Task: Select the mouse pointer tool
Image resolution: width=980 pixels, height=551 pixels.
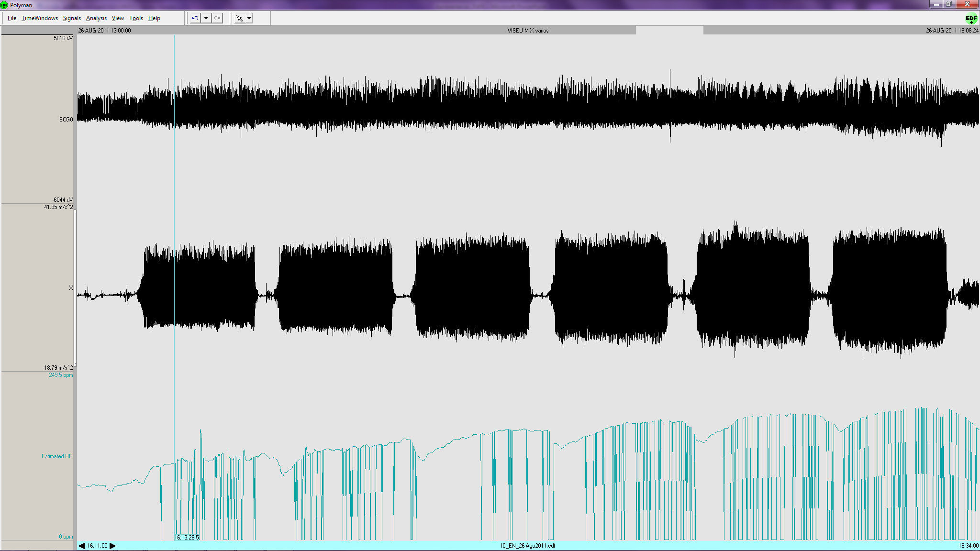Action: coord(240,18)
